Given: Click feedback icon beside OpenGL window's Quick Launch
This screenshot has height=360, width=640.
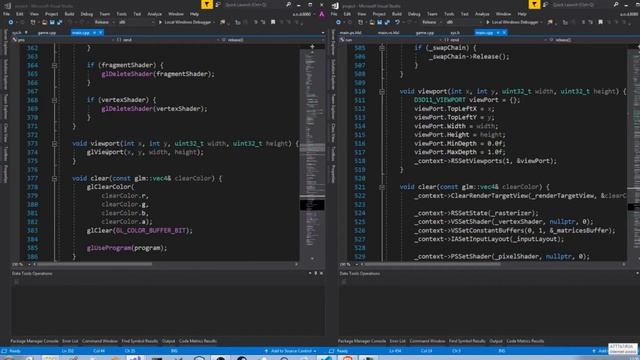Looking at the screenshot, I should [x=218, y=4].
